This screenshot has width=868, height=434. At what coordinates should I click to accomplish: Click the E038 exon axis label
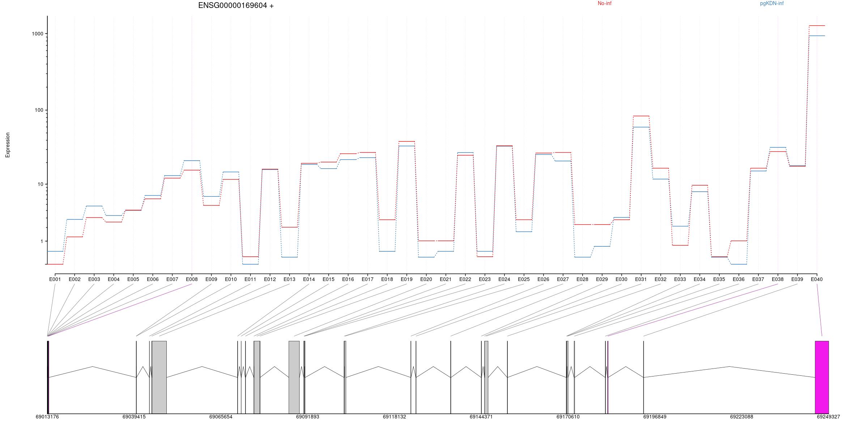pos(778,279)
